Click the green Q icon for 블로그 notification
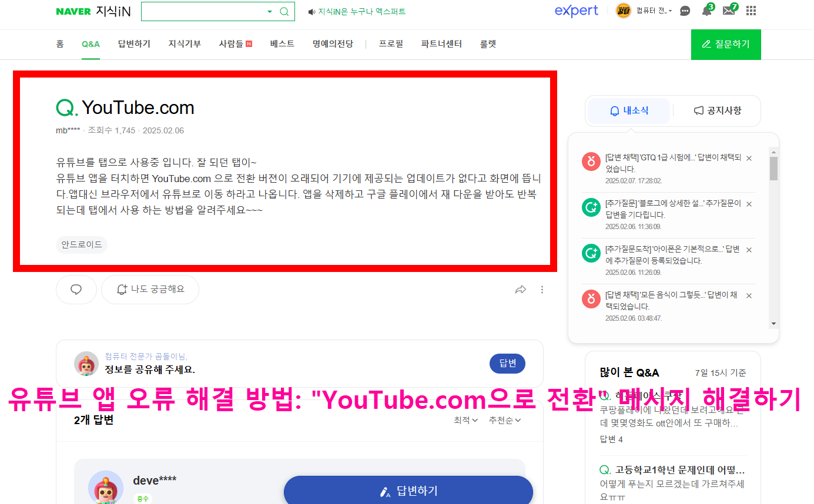 591,207
